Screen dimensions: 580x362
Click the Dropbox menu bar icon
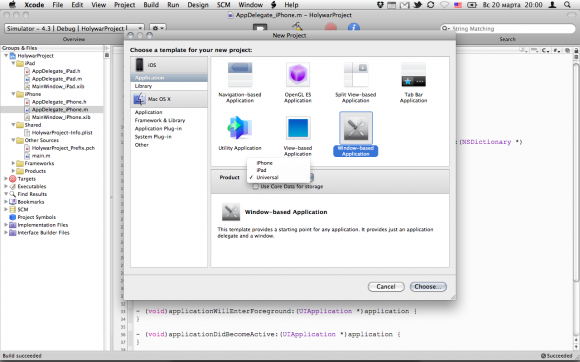click(x=380, y=5)
